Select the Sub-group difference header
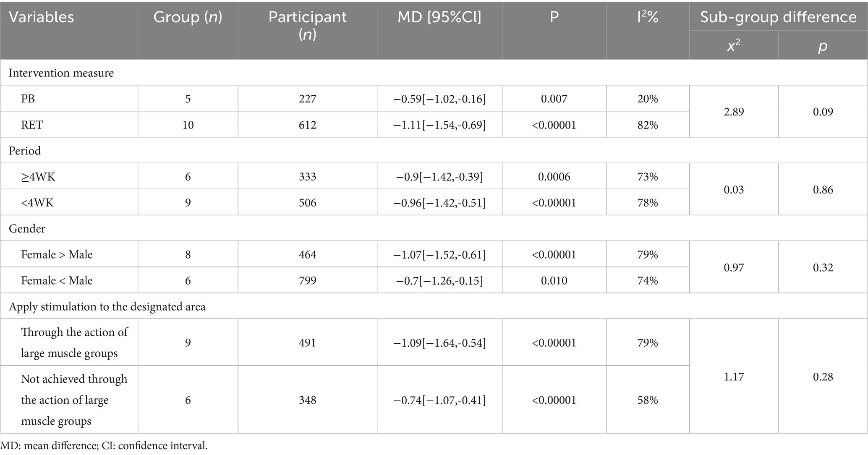868x455 pixels. click(x=778, y=17)
